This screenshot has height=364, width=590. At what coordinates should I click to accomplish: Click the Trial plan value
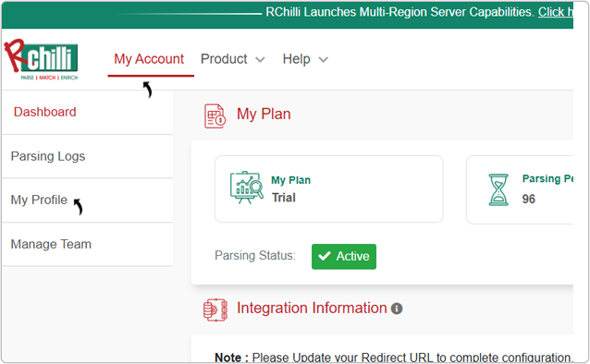(284, 198)
